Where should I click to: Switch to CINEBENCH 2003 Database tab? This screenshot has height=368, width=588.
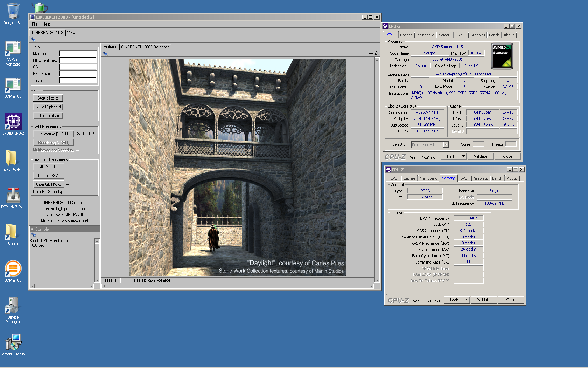pyautogui.click(x=145, y=47)
